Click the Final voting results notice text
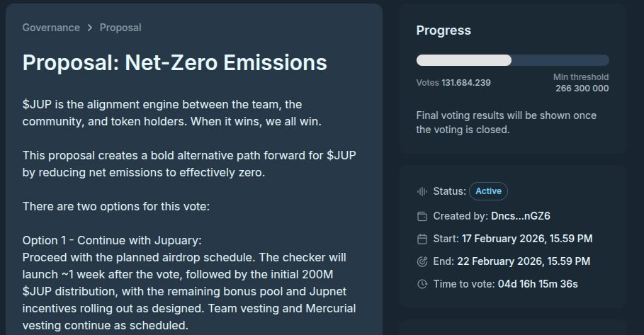The width and height of the screenshot is (644, 335). click(506, 122)
